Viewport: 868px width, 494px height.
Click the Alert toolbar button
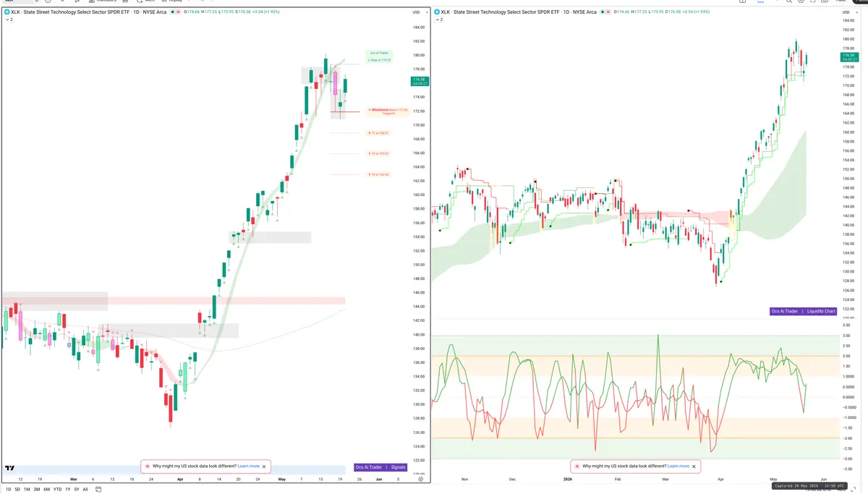(146, 1)
